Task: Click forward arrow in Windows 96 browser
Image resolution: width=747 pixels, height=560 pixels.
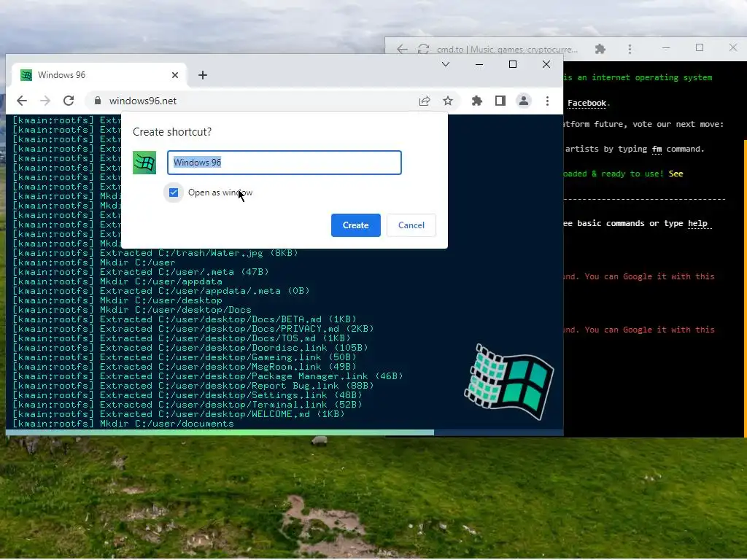Action: pyautogui.click(x=45, y=101)
